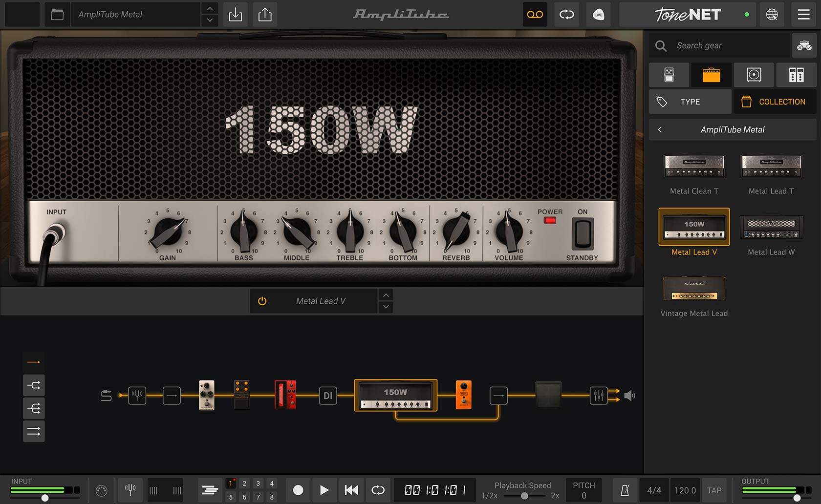Open the tuner in the transport bar
The image size is (821, 504).
(x=130, y=490)
